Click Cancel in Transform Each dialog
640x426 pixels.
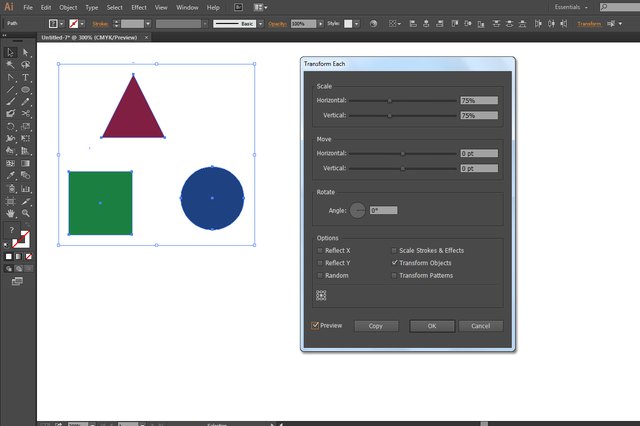(481, 326)
